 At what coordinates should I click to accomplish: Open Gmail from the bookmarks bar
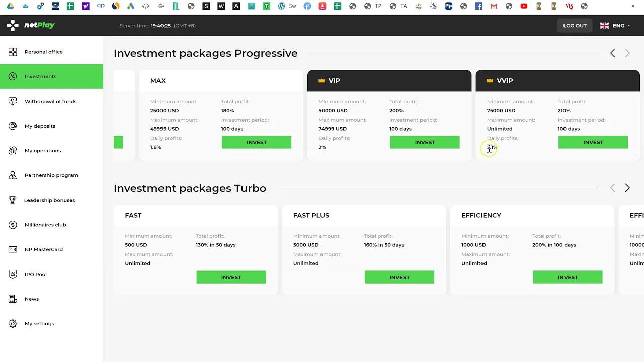point(493,6)
